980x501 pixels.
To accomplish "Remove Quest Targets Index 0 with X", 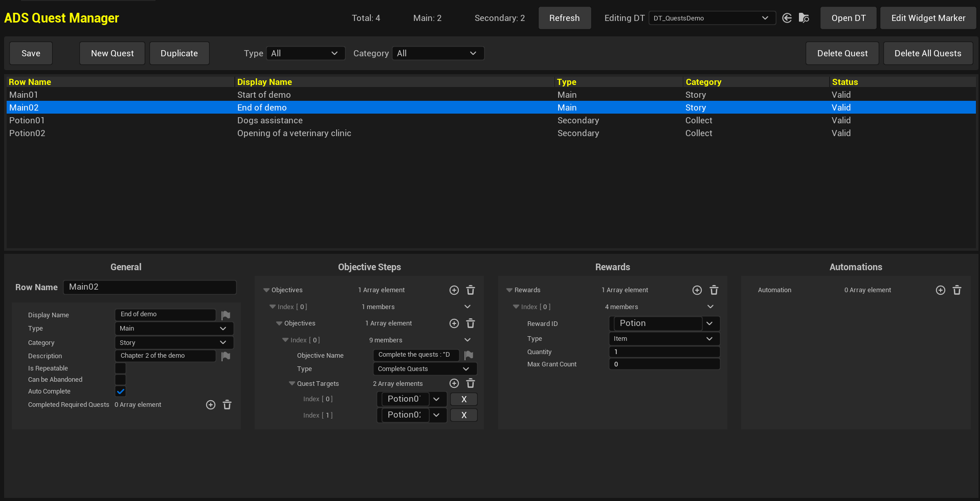I will coord(464,399).
